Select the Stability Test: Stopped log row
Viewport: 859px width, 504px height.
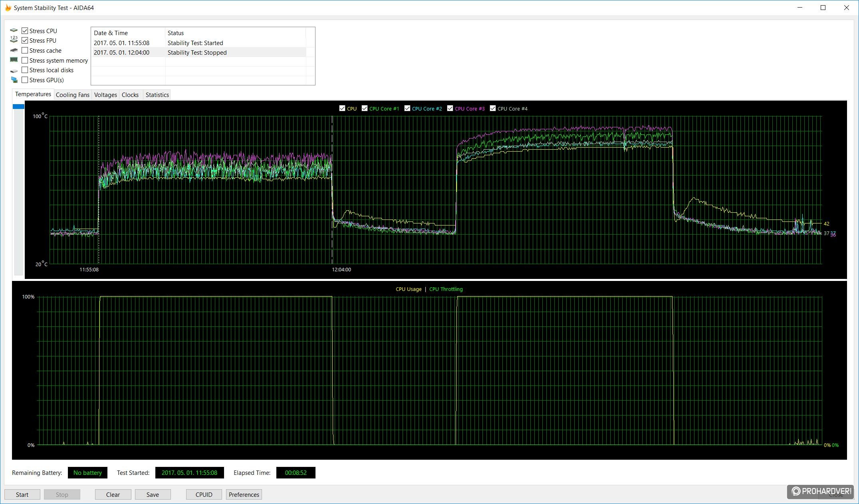click(x=199, y=52)
